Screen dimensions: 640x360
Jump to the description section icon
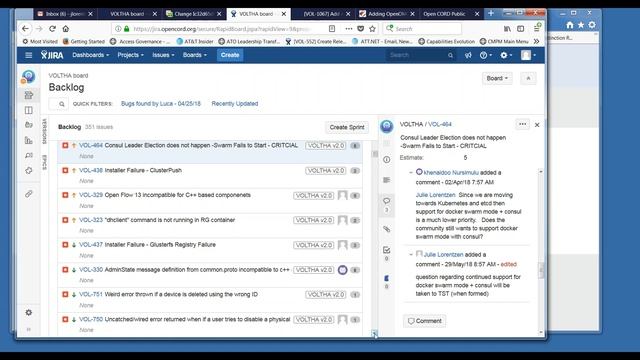pos(387,180)
